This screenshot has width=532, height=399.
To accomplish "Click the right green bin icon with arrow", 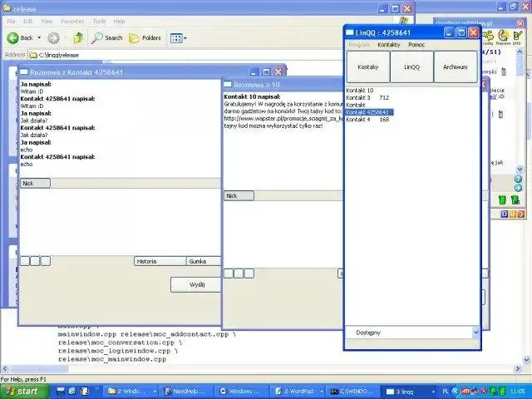I will point(515,200).
